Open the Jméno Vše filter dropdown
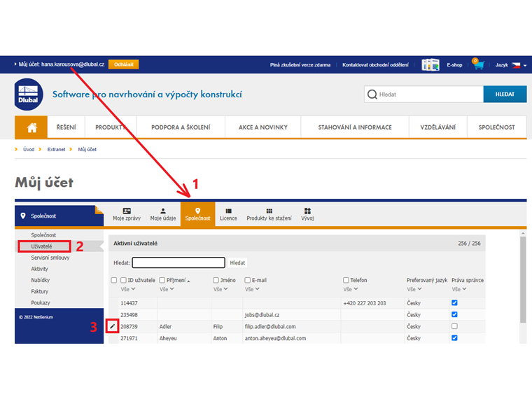The image size is (532, 399). pos(220,289)
